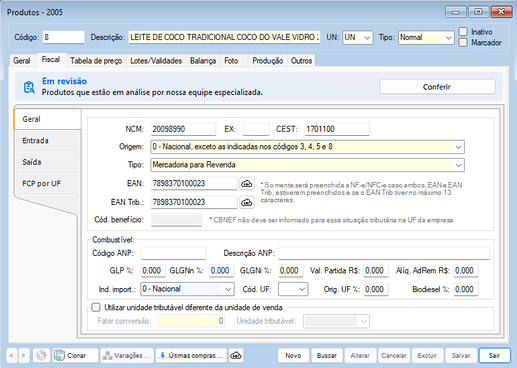
Task: Click the Novo button
Action: 293,356
